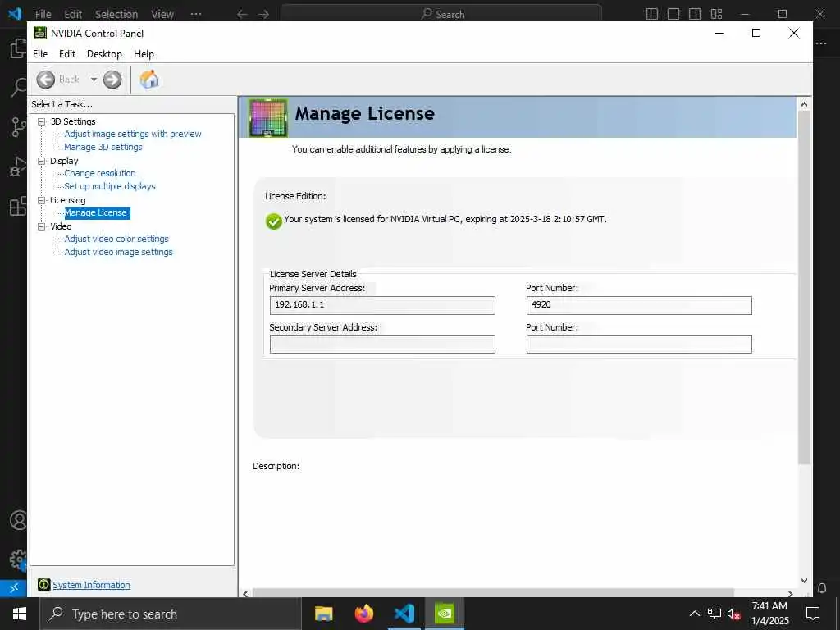Image resolution: width=840 pixels, height=630 pixels.
Task: Collapse the Licensing tree node
Action: click(x=41, y=200)
